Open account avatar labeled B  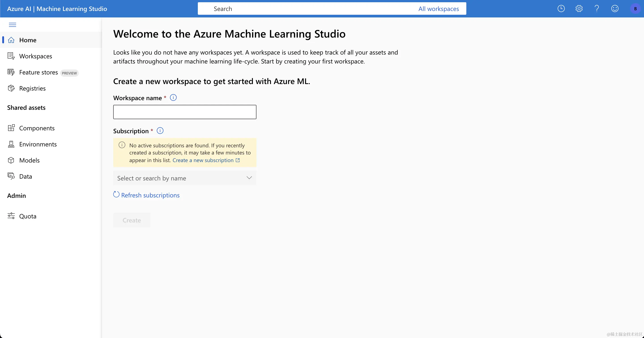(635, 9)
